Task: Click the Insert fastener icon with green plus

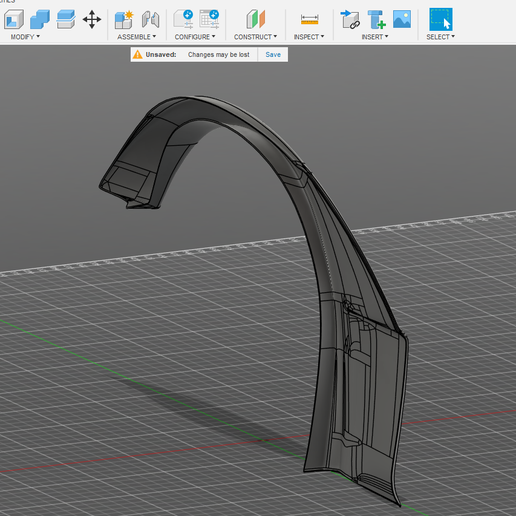Action: click(x=376, y=19)
